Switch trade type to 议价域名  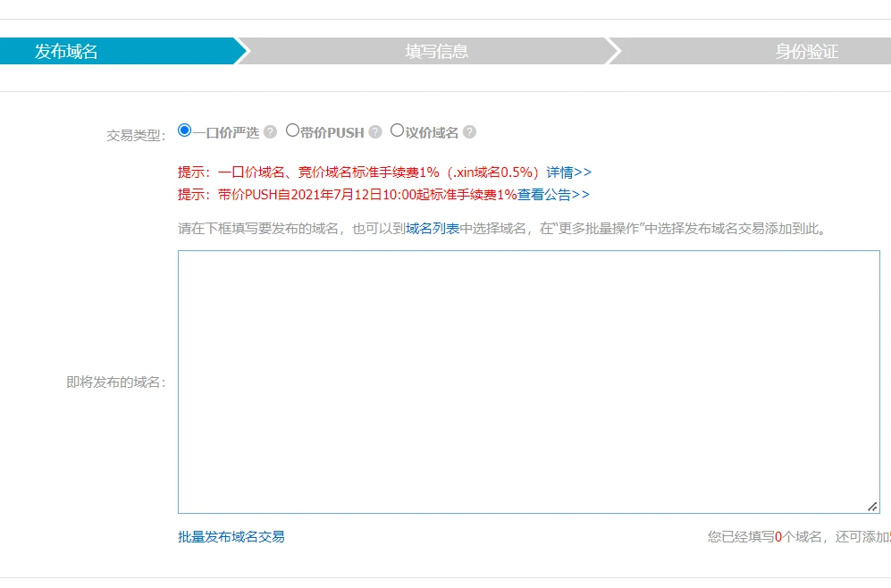coord(398,130)
